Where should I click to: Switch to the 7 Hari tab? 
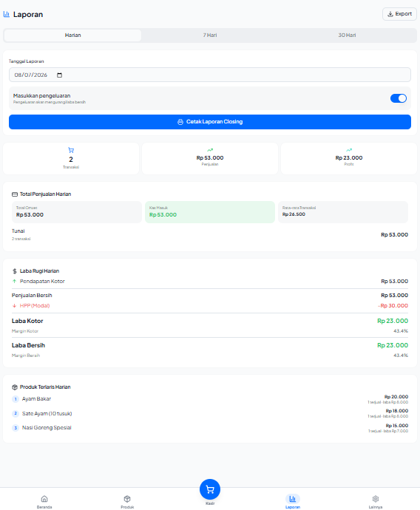pos(210,35)
